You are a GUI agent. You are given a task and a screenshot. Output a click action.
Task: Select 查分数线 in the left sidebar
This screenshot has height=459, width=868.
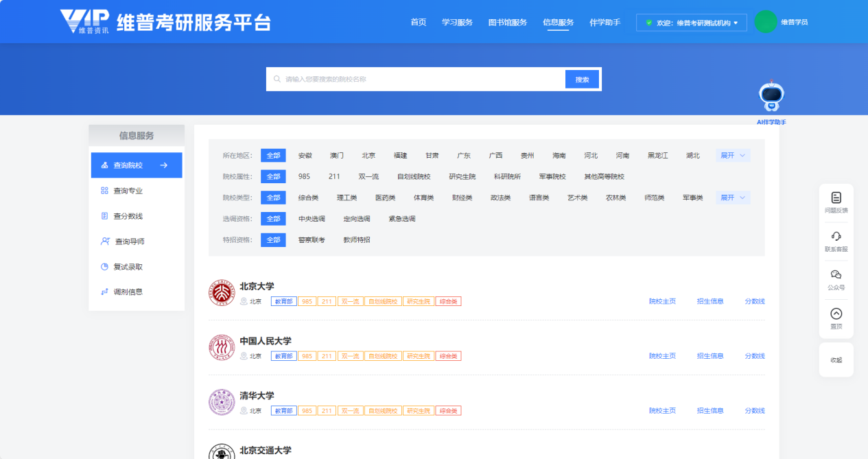[x=128, y=216]
